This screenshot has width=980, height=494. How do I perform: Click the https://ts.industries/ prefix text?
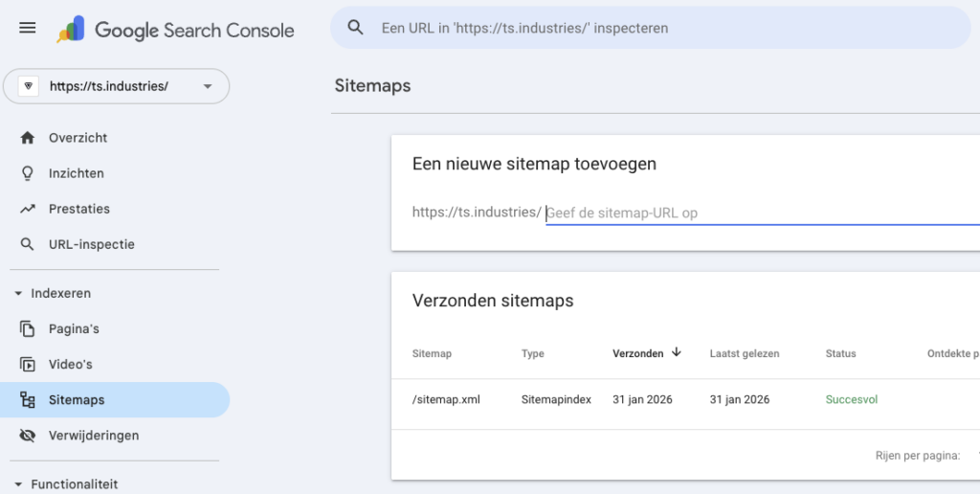(477, 213)
